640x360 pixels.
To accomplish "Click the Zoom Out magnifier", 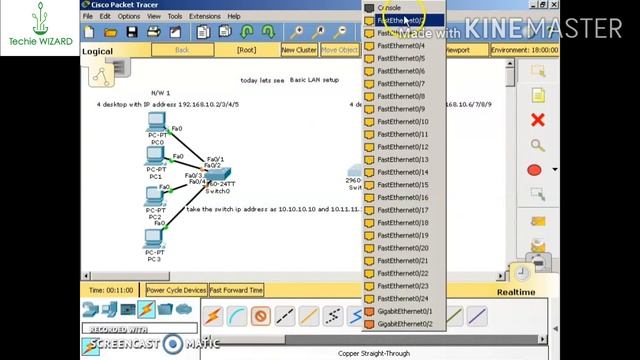I will (x=340, y=32).
